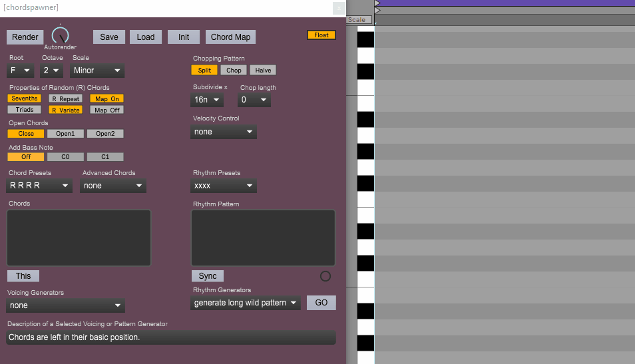Screen dimensions: 635x364
Task: Close the chordspawner window
Action: (339, 8)
